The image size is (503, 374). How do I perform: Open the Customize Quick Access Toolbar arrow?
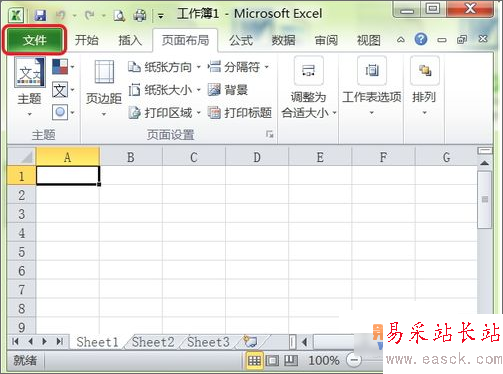point(161,16)
